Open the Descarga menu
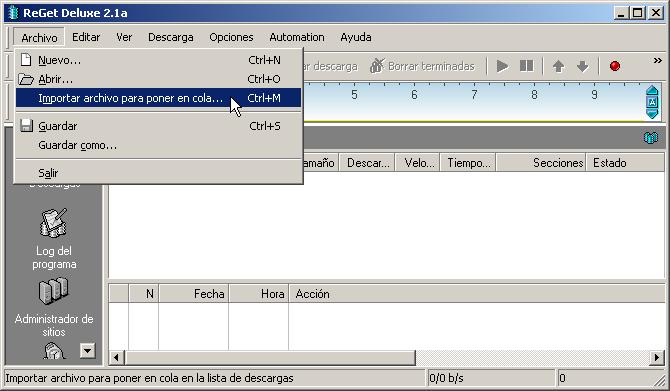The height and width of the screenshot is (391, 670). [x=170, y=37]
